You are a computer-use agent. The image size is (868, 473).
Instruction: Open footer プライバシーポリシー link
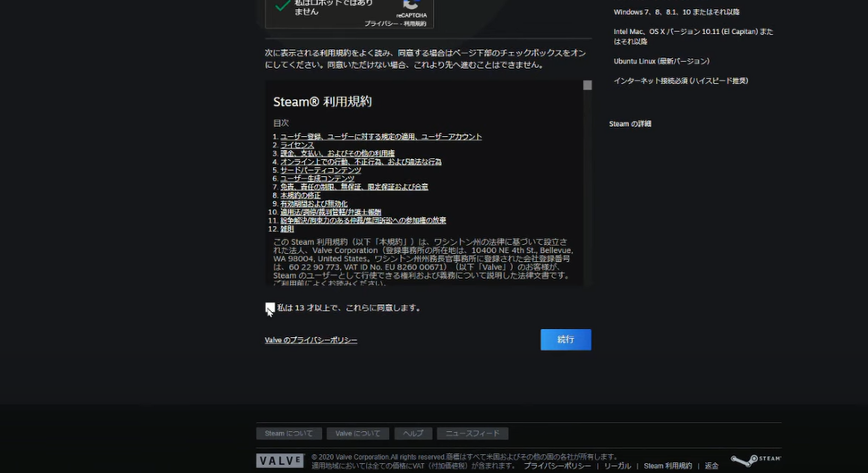[557, 467]
